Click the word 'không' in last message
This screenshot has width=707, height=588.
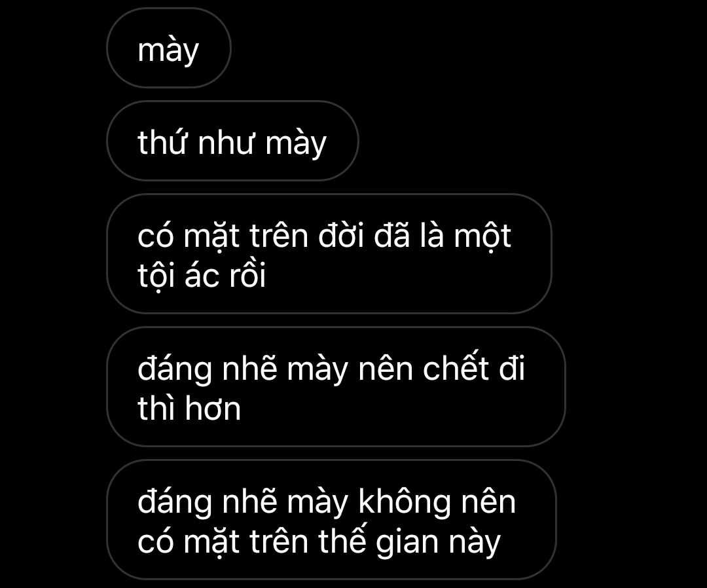coord(405,501)
